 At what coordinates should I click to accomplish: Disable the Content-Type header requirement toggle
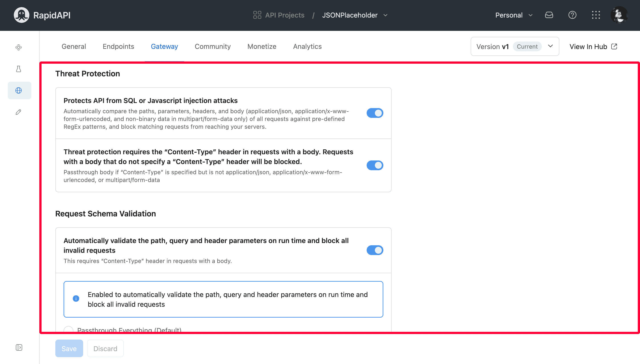tap(374, 165)
